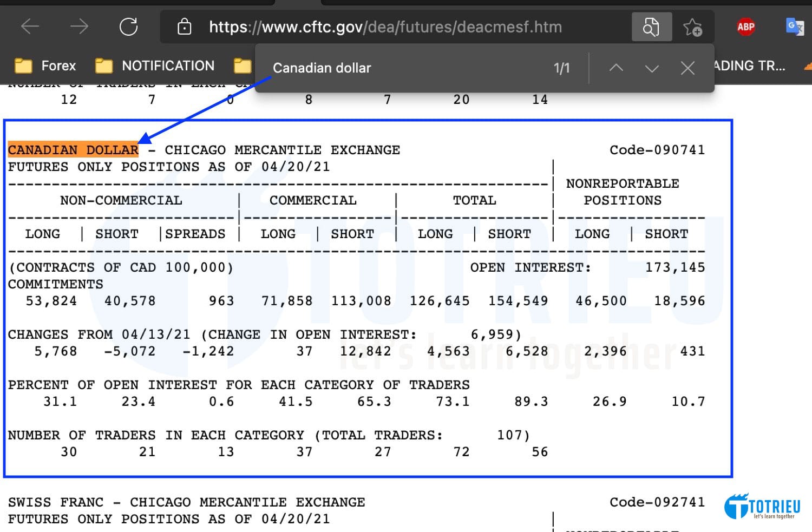The height and width of the screenshot is (532, 812).
Task: Open the ABP ad blocker extension
Action: point(745,27)
